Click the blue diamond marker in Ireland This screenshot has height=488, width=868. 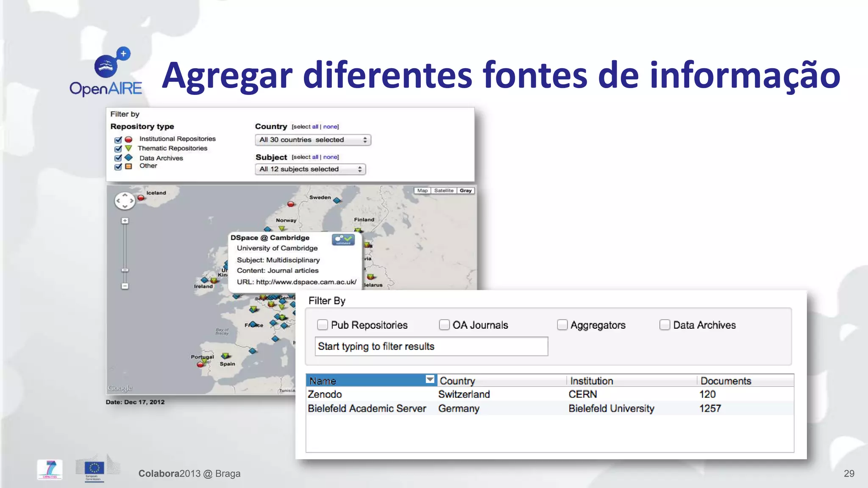205,280
